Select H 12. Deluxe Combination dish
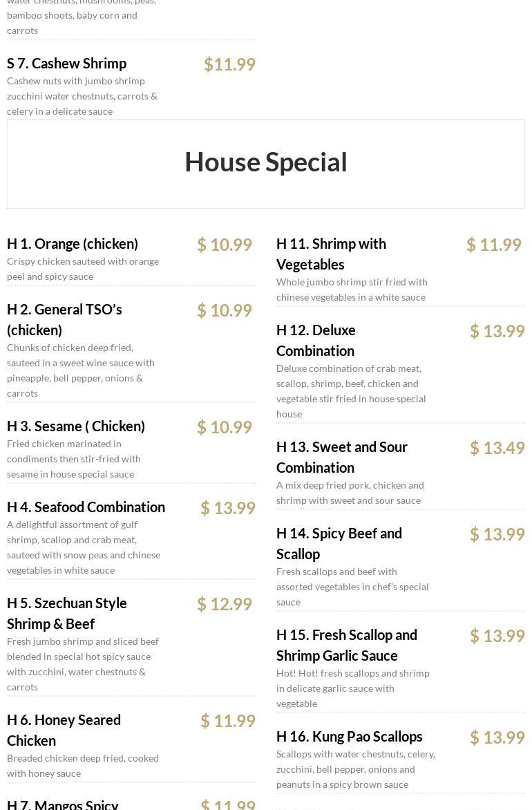Image resolution: width=532 pixels, height=810 pixels. pos(316,340)
